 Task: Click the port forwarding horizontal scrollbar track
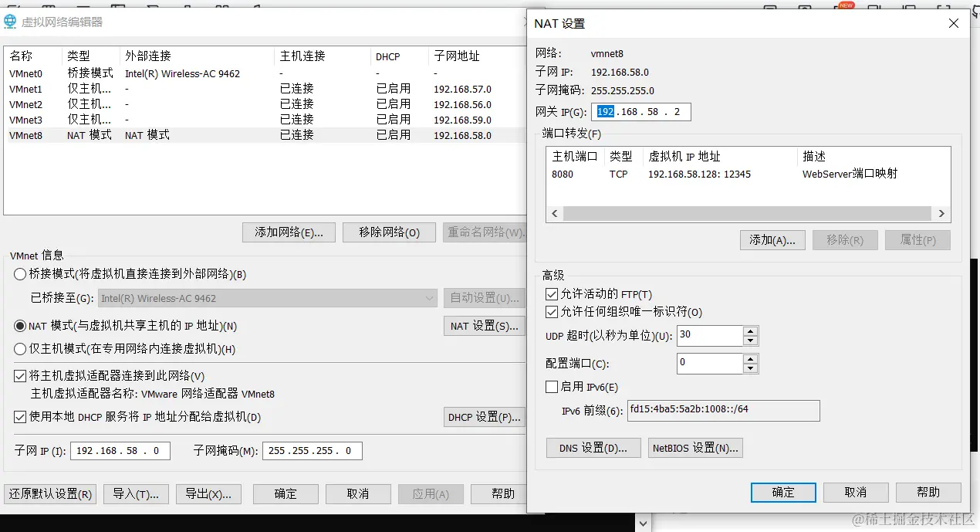point(747,214)
